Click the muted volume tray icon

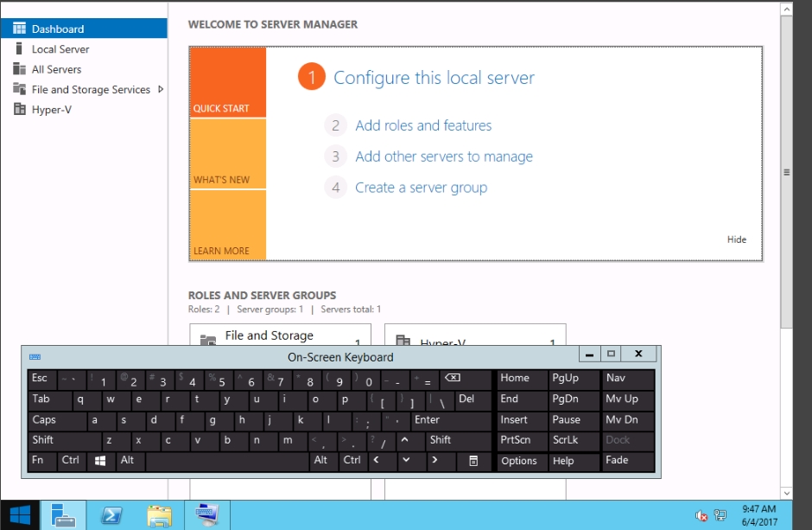click(x=701, y=515)
